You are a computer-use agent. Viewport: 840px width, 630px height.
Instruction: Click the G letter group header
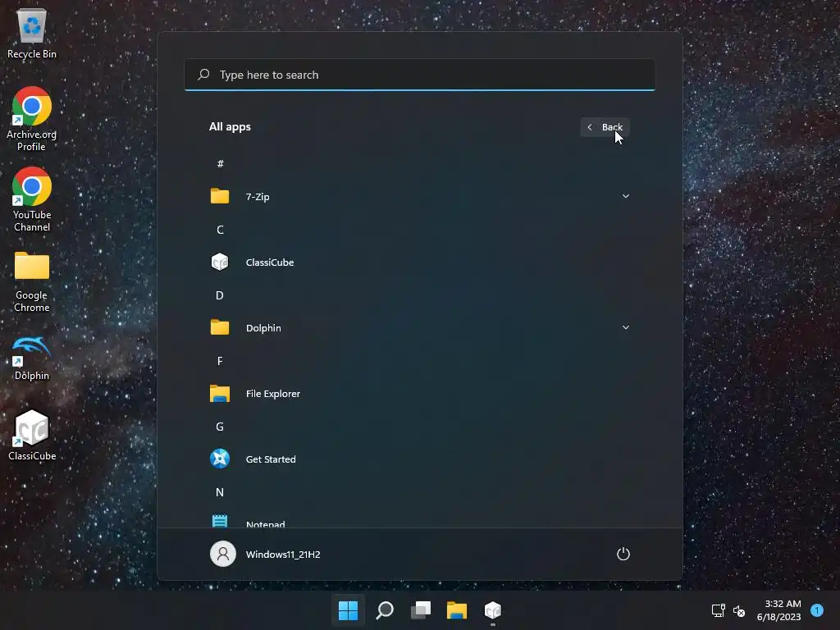[x=220, y=427]
